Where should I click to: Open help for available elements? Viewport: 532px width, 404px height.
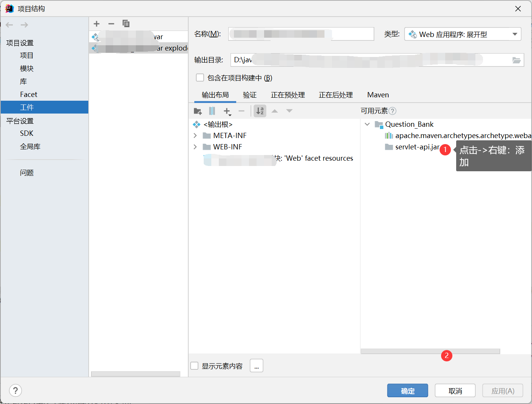pyautogui.click(x=392, y=111)
